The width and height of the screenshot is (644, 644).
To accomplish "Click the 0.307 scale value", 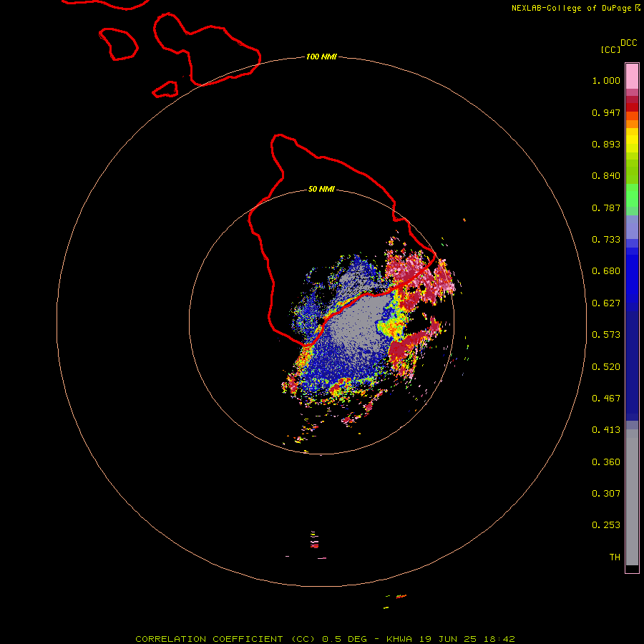I will tap(606, 494).
